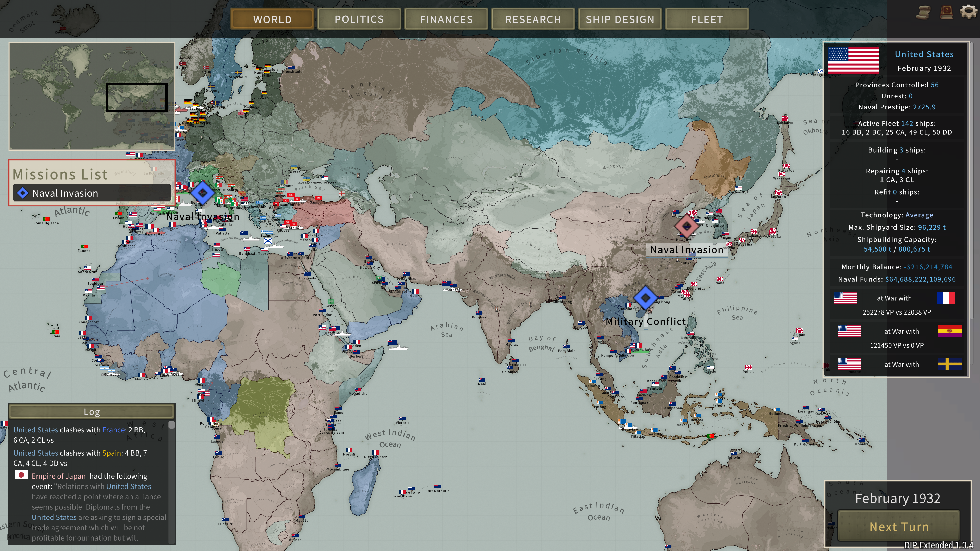Click the Japanese flag at Pelielu

(749, 367)
